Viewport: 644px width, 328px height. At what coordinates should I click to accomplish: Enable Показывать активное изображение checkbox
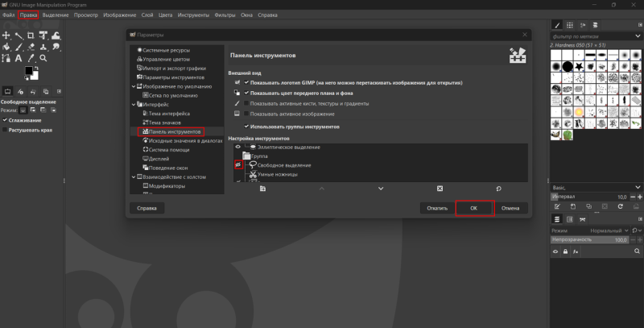tap(246, 114)
